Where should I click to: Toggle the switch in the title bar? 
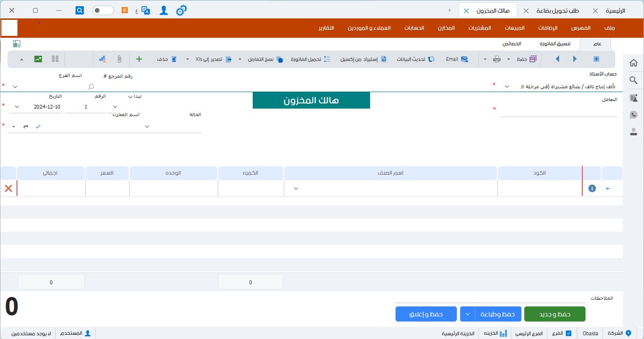[103, 10]
